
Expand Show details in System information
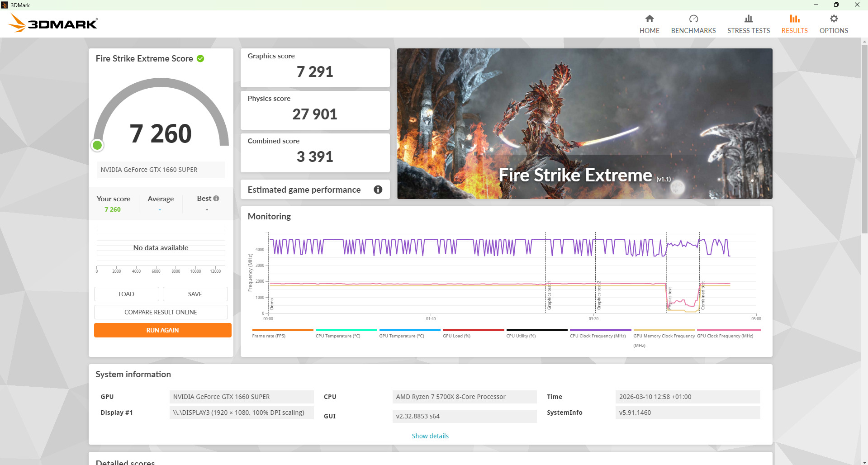point(430,436)
